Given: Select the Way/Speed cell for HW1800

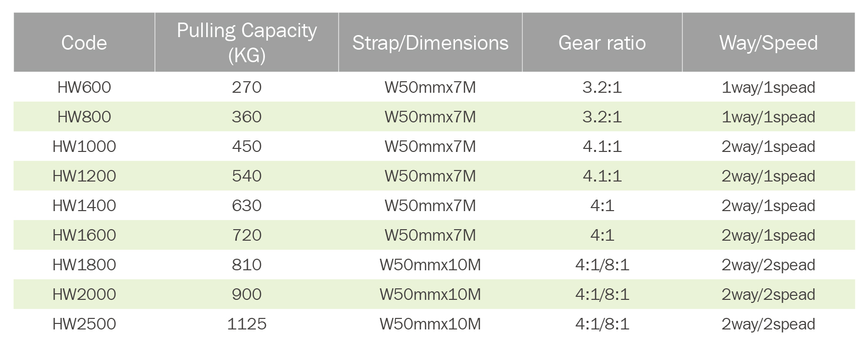Looking at the screenshot, I should (x=768, y=265).
